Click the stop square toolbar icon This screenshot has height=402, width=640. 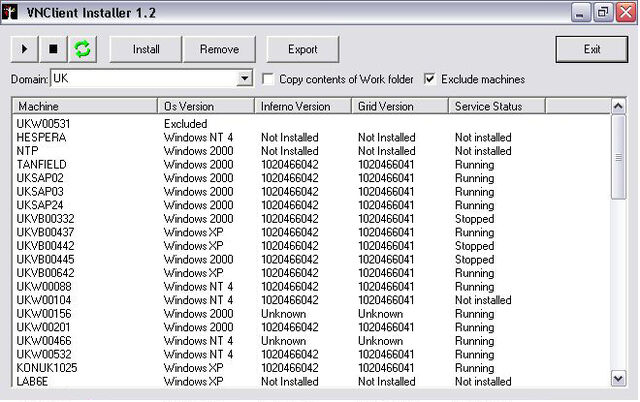point(53,49)
